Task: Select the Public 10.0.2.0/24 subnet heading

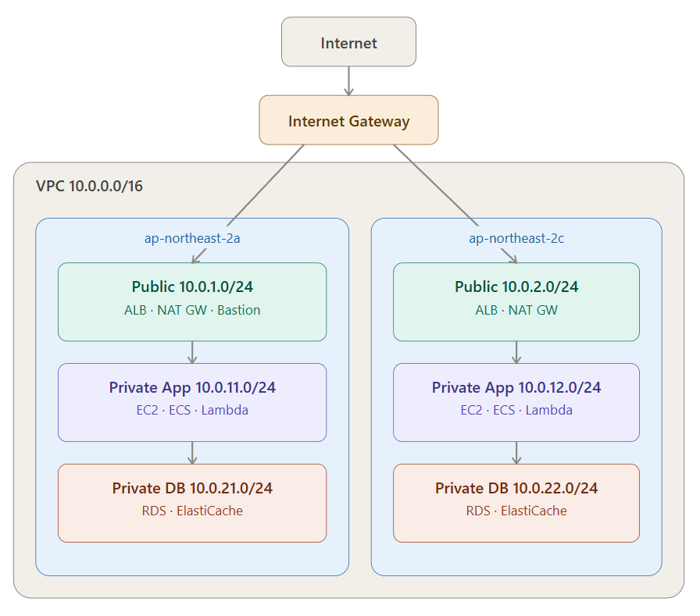Action: [516, 287]
